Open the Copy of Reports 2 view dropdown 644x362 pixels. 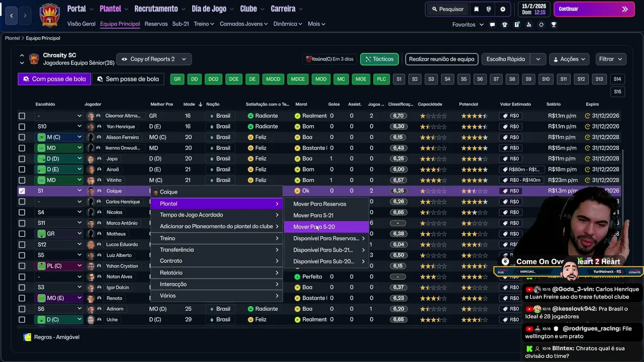tap(153, 59)
